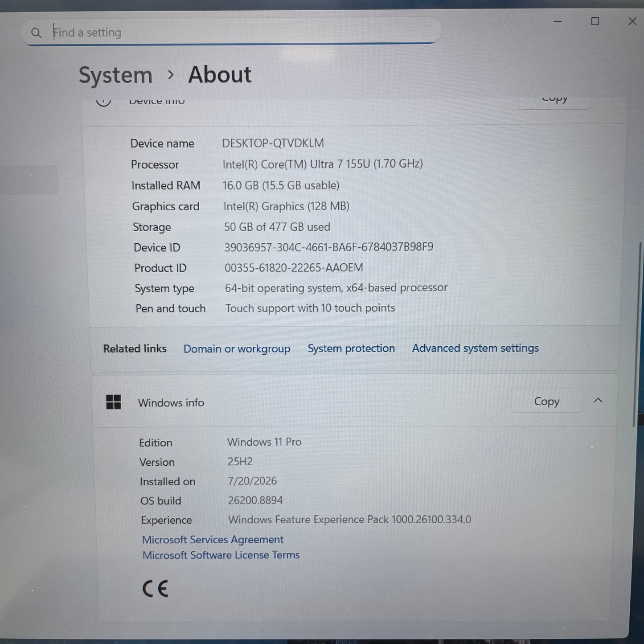Open System protection link
This screenshot has height=644, width=644.
[351, 348]
